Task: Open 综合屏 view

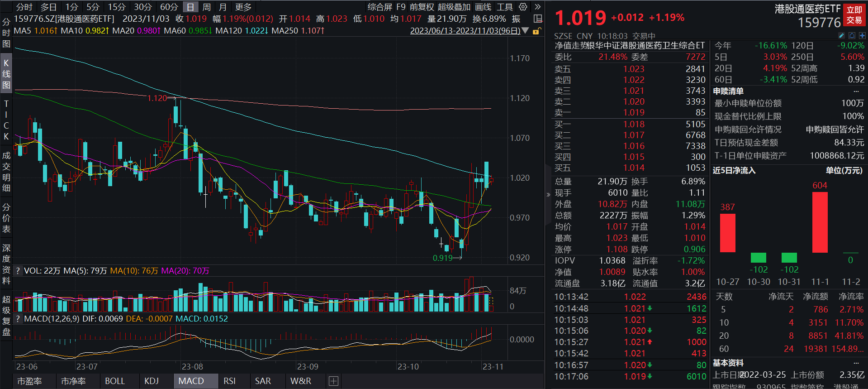Action: (x=380, y=7)
